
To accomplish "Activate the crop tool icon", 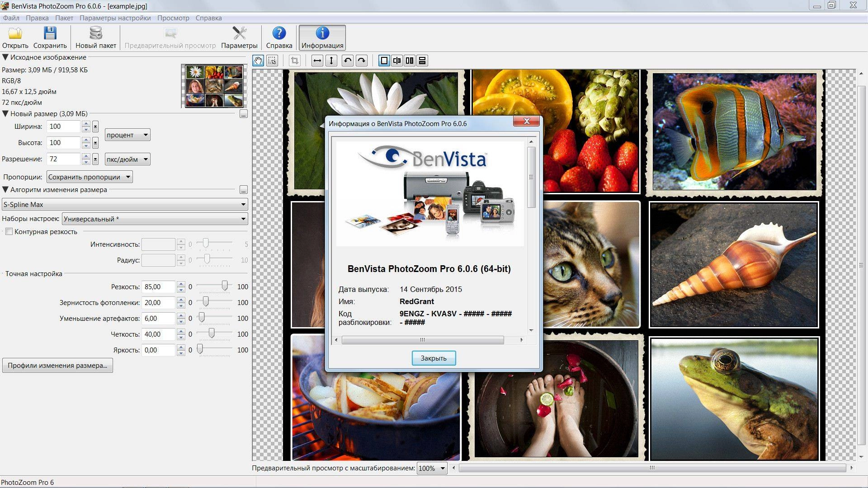I will click(295, 61).
